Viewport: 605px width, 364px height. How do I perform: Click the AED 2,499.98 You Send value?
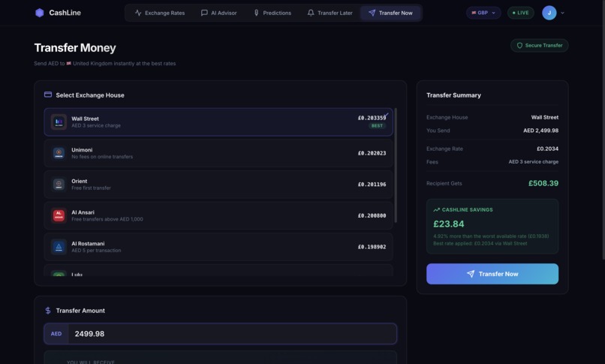click(x=540, y=131)
